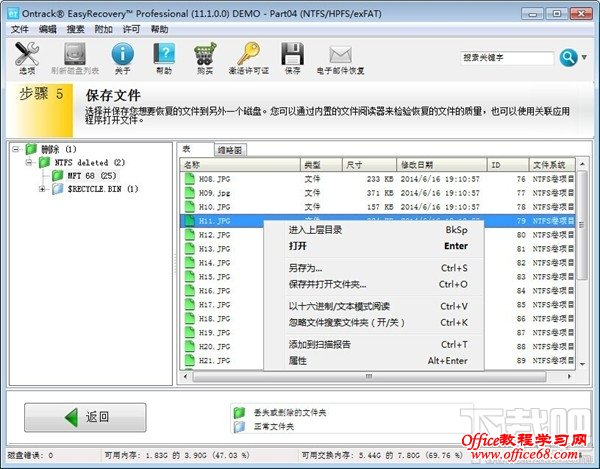Image resolution: width=600 pixels, height=469 pixels.
Task: Choose 添加到扫描报告 in context menu
Action: pos(374,344)
